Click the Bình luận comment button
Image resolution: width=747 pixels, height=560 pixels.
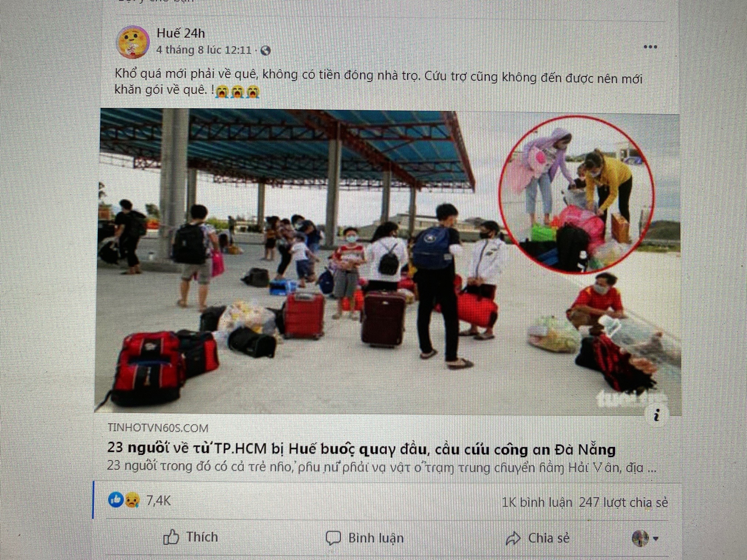[365, 538]
